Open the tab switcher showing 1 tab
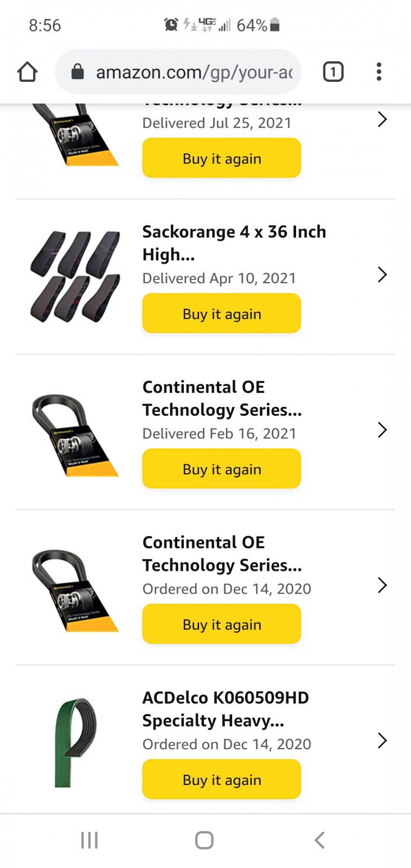This screenshot has width=411, height=868. click(333, 72)
